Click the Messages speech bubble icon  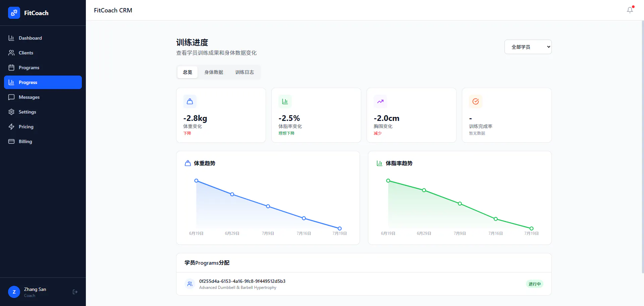[11, 97]
